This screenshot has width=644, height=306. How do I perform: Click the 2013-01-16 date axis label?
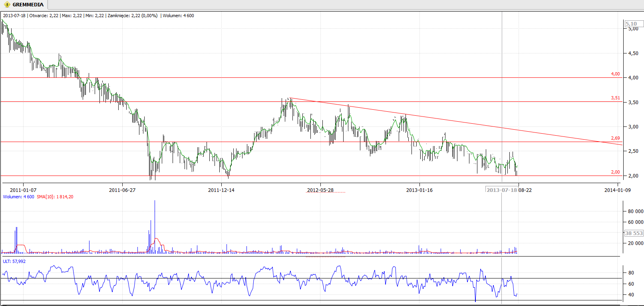419,190
